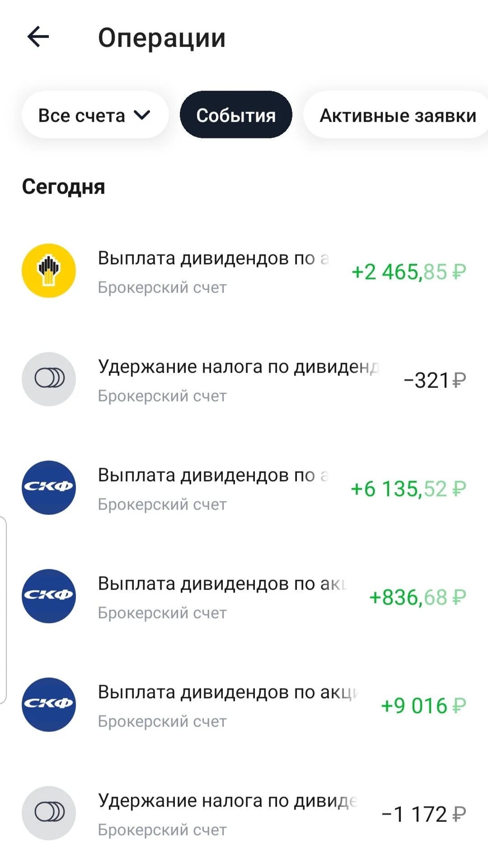
Task: Open the −321 ₽ tax withholding entry
Action: (x=244, y=380)
